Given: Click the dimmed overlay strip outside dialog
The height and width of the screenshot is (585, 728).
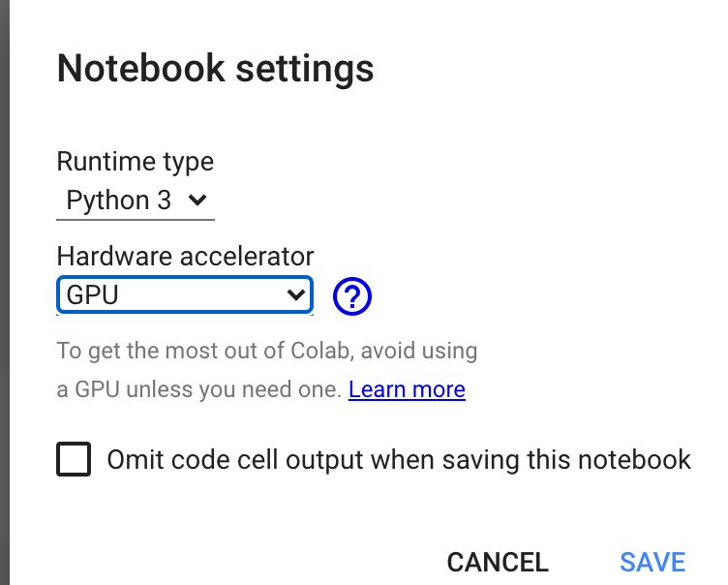Looking at the screenshot, I should (5, 292).
